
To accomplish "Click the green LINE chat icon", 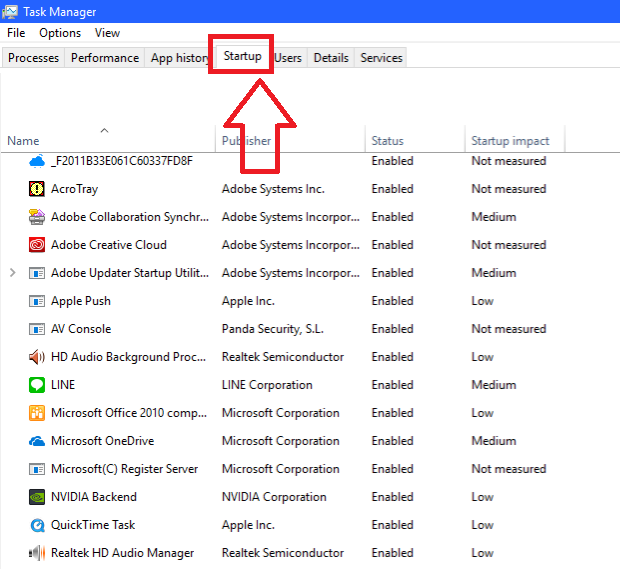I will (37, 385).
